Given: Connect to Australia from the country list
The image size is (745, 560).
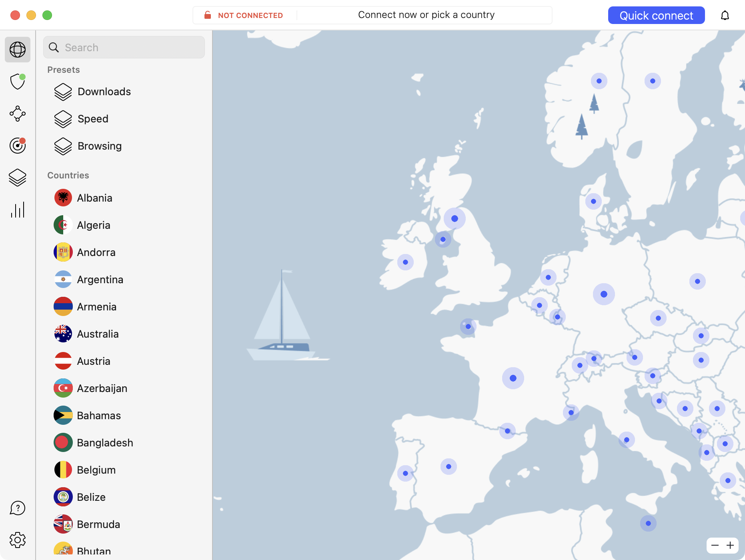Looking at the screenshot, I should [98, 334].
